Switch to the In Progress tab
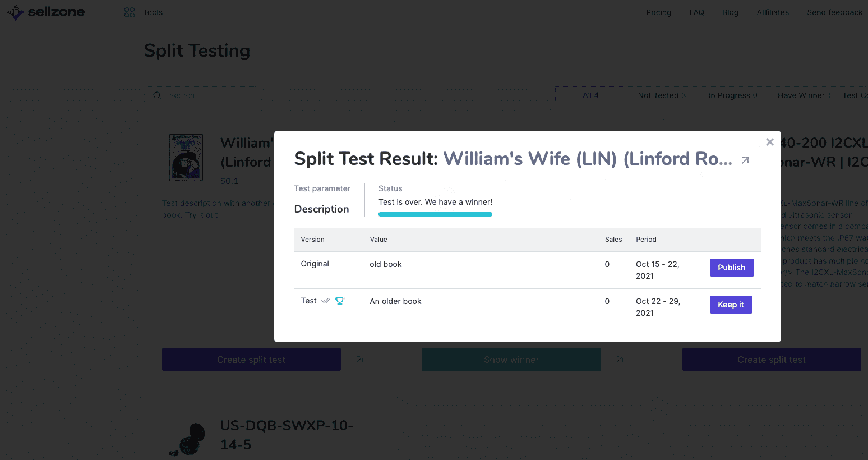Screen dimensions: 868x460 pyautogui.click(x=733, y=95)
